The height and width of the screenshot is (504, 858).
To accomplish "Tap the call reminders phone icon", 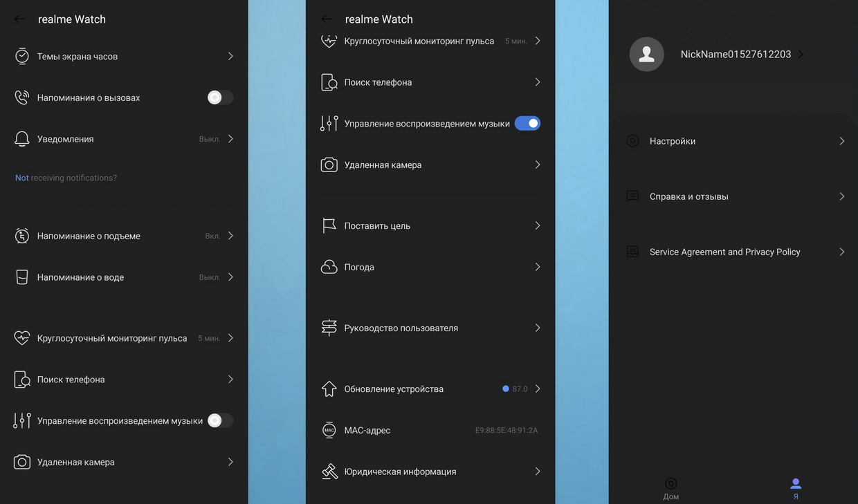I will pos(22,97).
